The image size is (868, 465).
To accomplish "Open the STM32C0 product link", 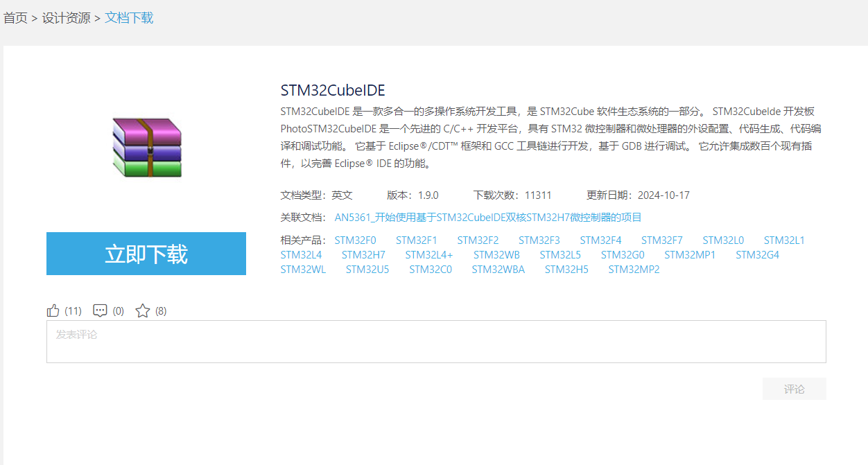I will (x=431, y=270).
